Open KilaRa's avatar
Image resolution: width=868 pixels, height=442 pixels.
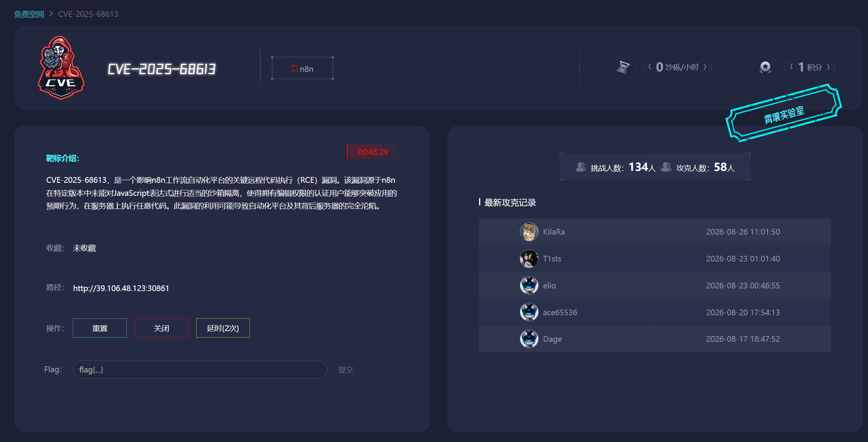(529, 232)
